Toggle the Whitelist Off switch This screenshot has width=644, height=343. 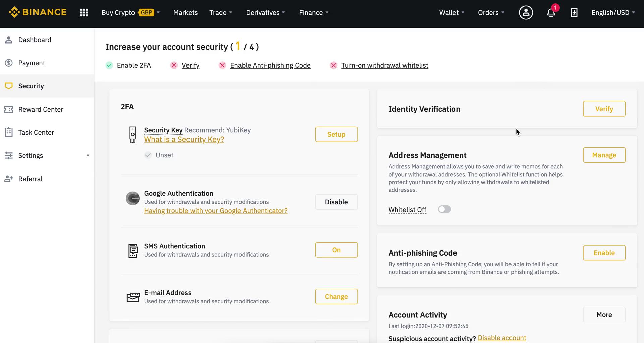click(x=444, y=209)
